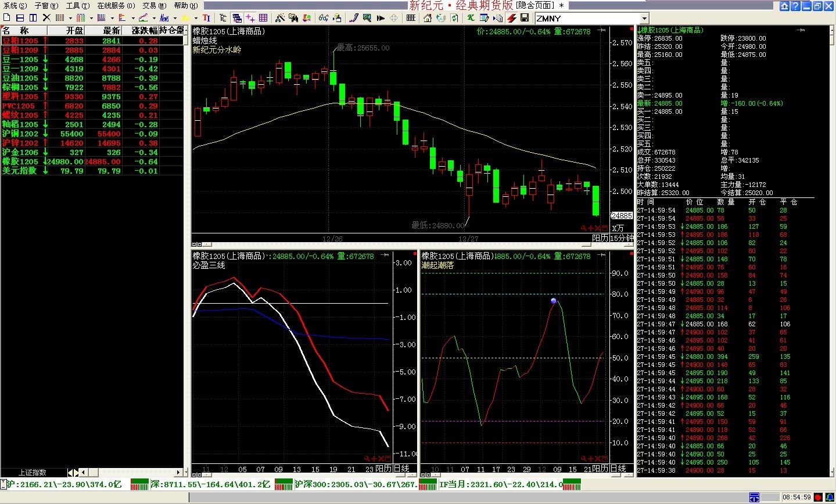The height and width of the screenshot is (504, 836).
Task: Select the 沪铜1202 row in quote list
Action: [x=92, y=134]
